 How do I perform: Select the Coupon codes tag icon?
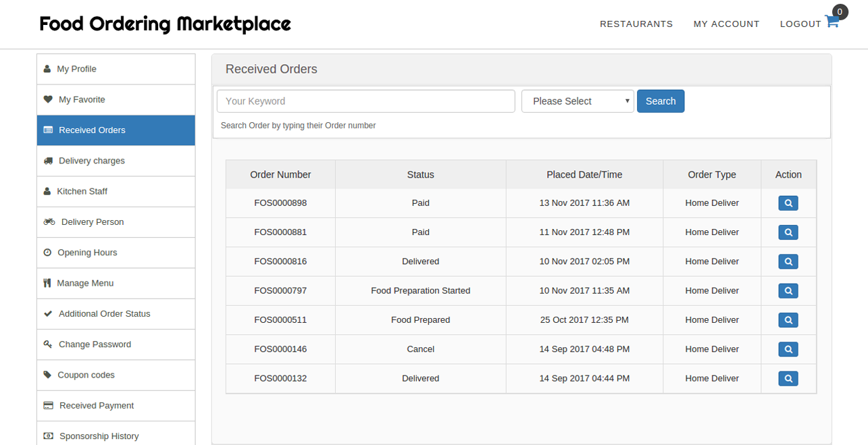tap(47, 375)
